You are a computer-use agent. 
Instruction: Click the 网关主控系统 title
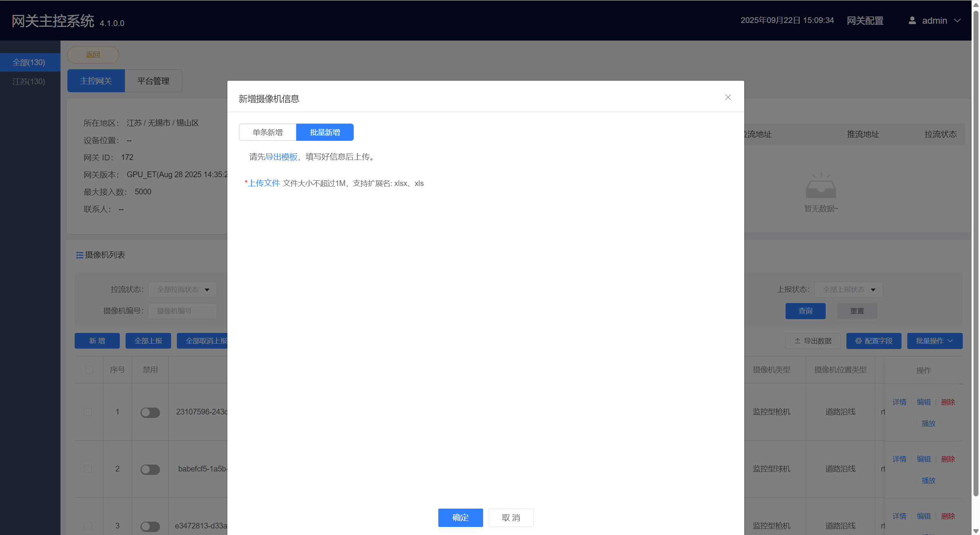(53, 21)
